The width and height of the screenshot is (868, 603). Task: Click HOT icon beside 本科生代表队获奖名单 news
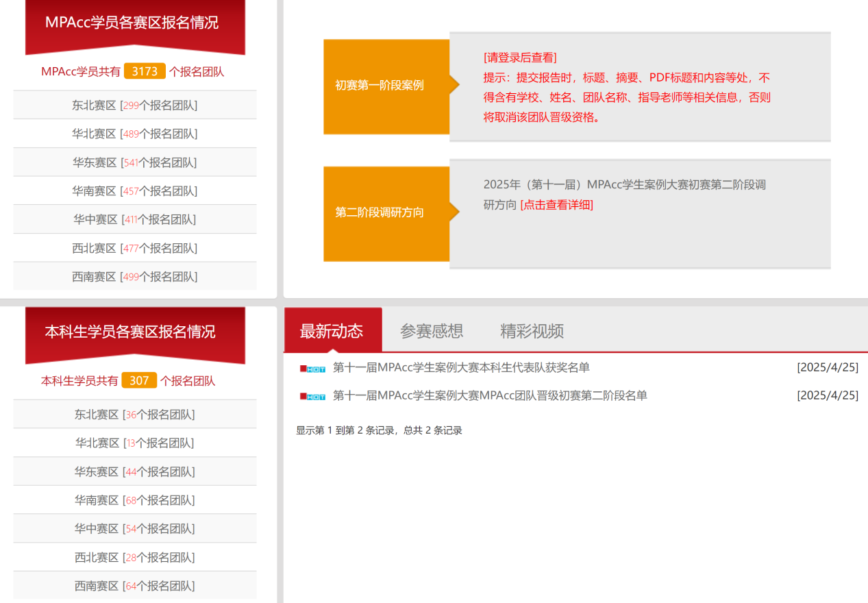pyautogui.click(x=313, y=369)
